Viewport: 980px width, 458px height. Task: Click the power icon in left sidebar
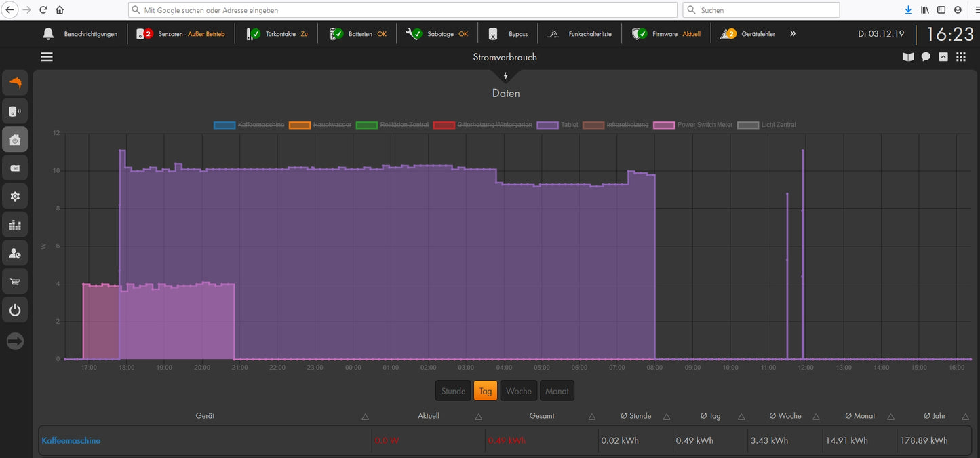(15, 310)
